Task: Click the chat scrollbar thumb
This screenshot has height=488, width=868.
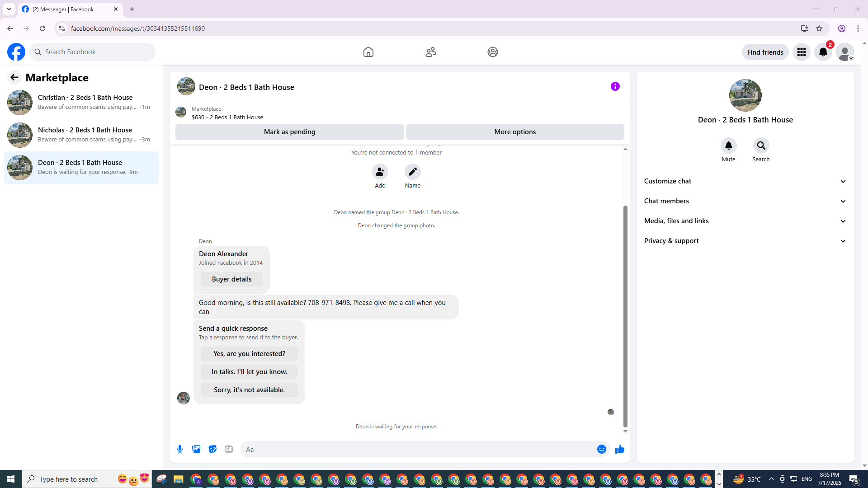Action: click(x=625, y=316)
